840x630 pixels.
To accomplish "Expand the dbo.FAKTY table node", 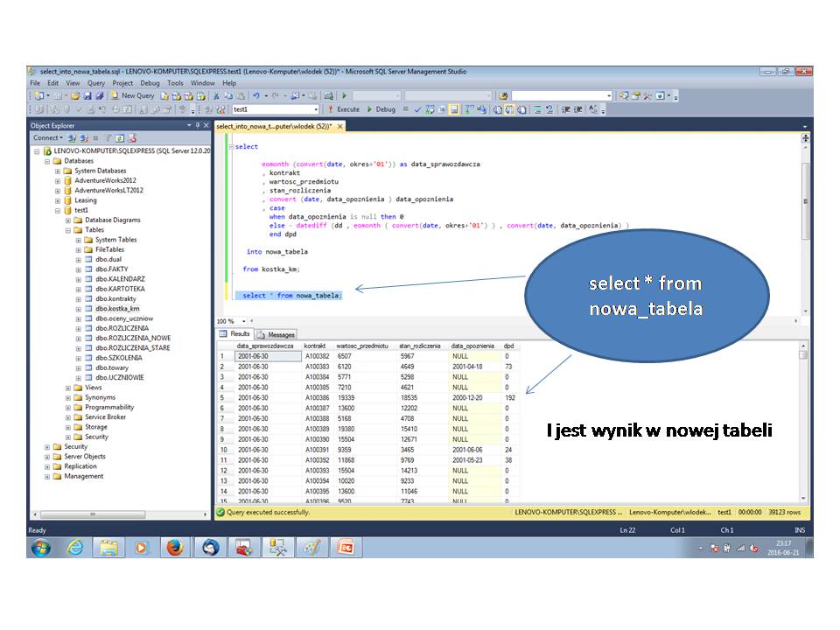I will 79,269.
